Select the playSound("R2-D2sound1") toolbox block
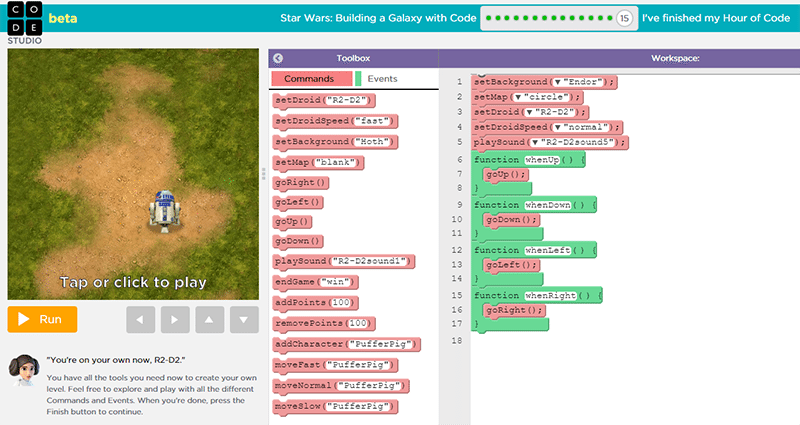The width and height of the screenshot is (800, 425). pyautogui.click(x=344, y=261)
